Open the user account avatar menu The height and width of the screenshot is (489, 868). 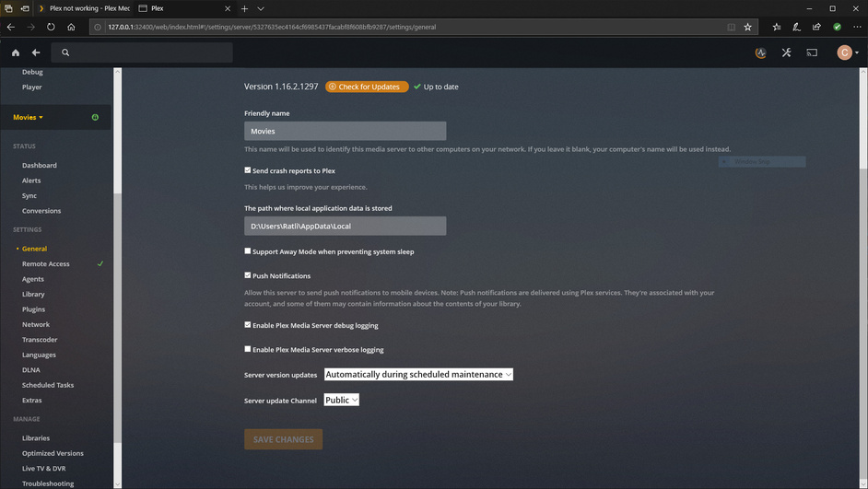(848, 52)
